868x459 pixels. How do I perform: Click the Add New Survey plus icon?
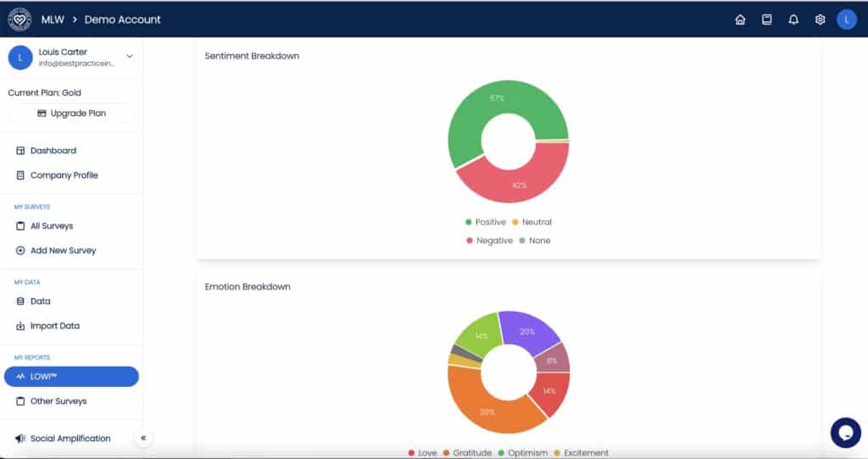[20, 251]
